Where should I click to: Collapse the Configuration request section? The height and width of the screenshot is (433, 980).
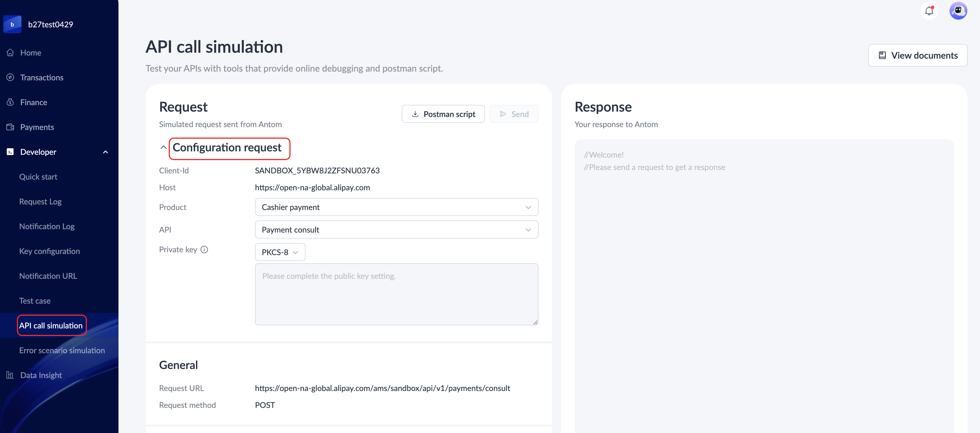coord(163,147)
